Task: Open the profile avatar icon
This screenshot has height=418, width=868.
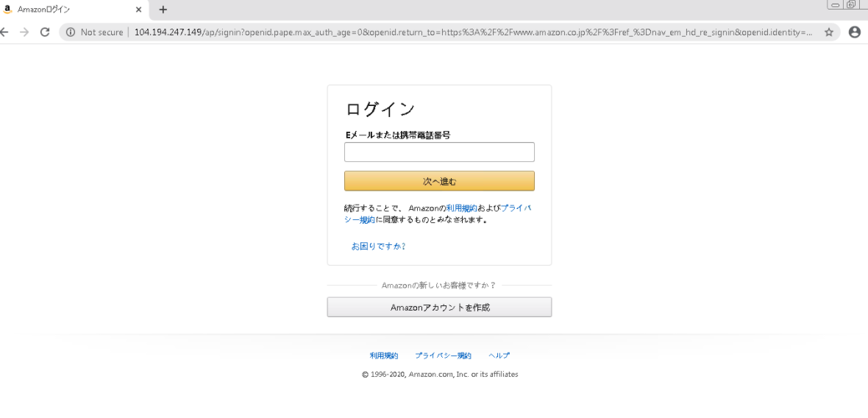Action: pyautogui.click(x=855, y=32)
